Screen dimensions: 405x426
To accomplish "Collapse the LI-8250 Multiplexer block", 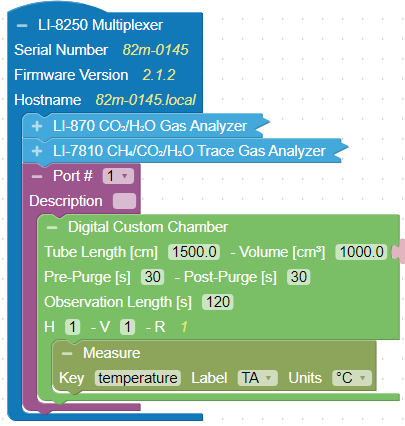I will coord(22,25).
